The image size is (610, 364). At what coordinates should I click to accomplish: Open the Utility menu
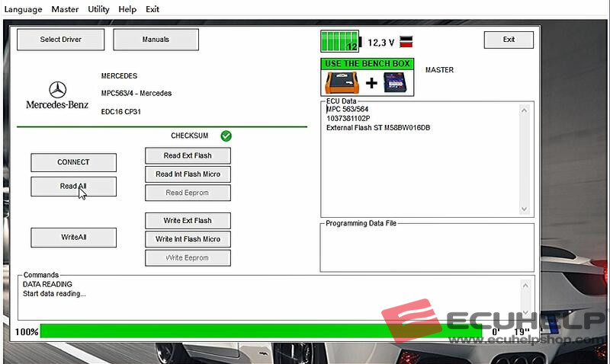tap(98, 9)
